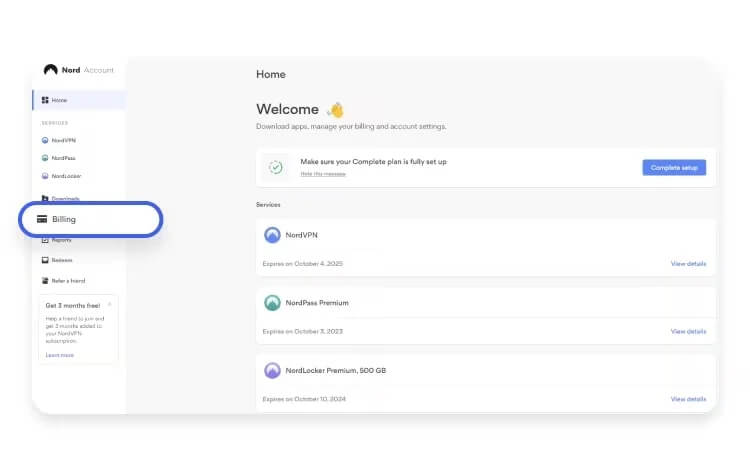This screenshot has height=473, width=750.
Task: Open Redeem in the sidebar
Action: [62, 260]
